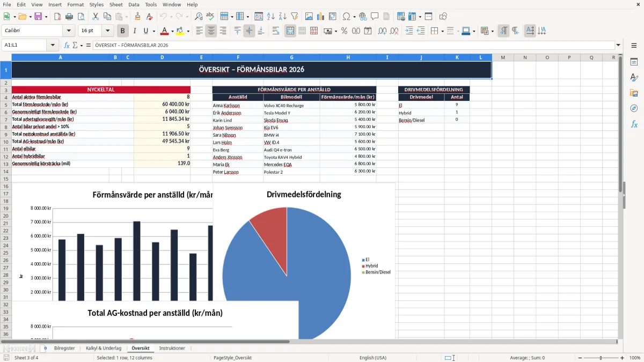
Task: Click the Format as Percent icon
Action: point(344,31)
